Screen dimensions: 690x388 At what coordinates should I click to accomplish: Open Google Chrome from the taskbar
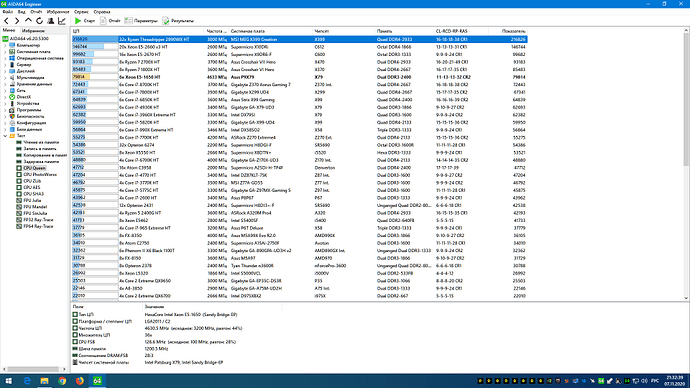click(62, 381)
